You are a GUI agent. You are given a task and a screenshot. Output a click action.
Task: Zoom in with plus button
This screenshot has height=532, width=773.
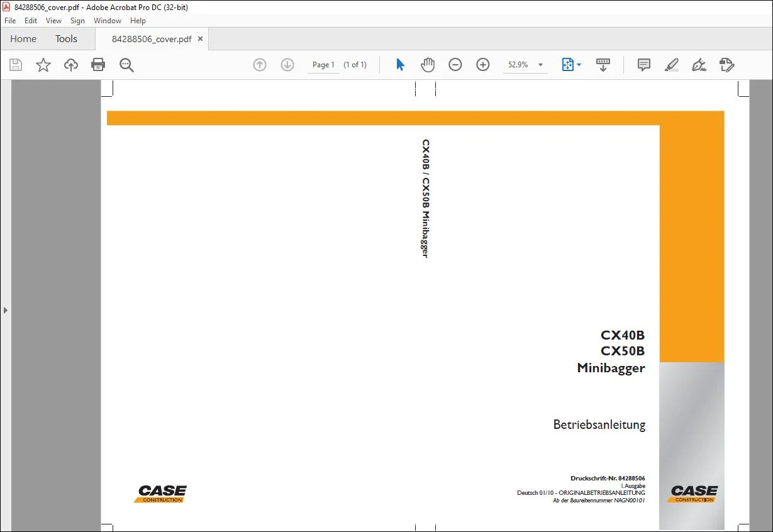point(483,65)
